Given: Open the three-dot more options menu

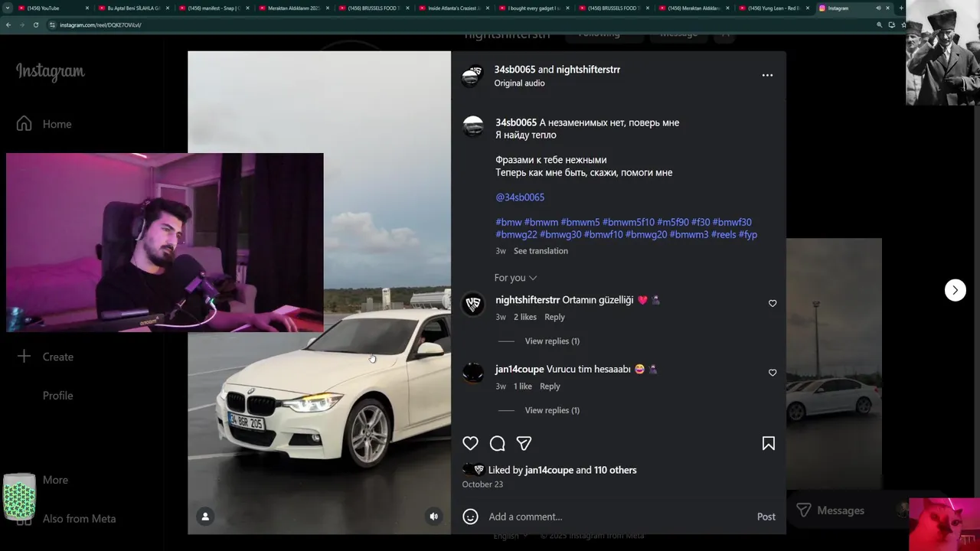Looking at the screenshot, I should [767, 75].
